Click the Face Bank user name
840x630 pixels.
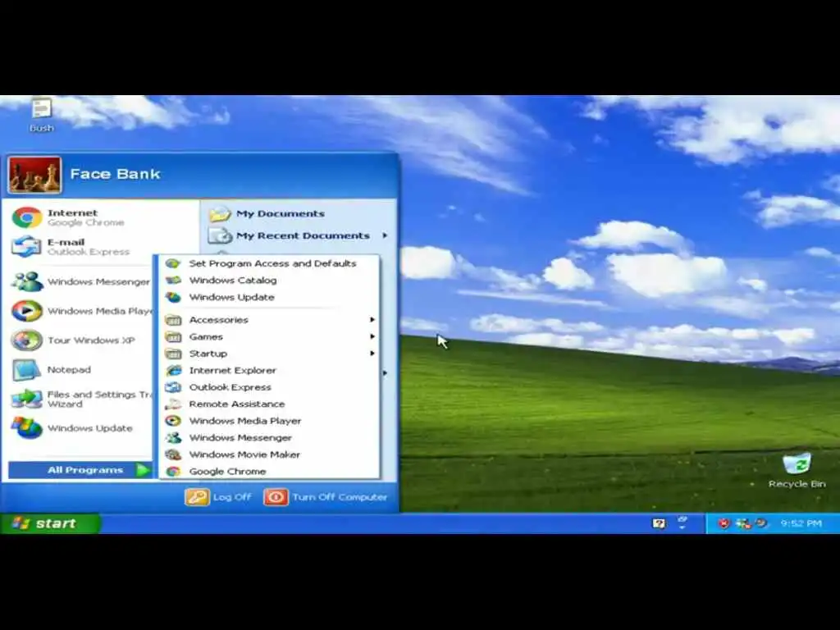pyautogui.click(x=115, y=174)
